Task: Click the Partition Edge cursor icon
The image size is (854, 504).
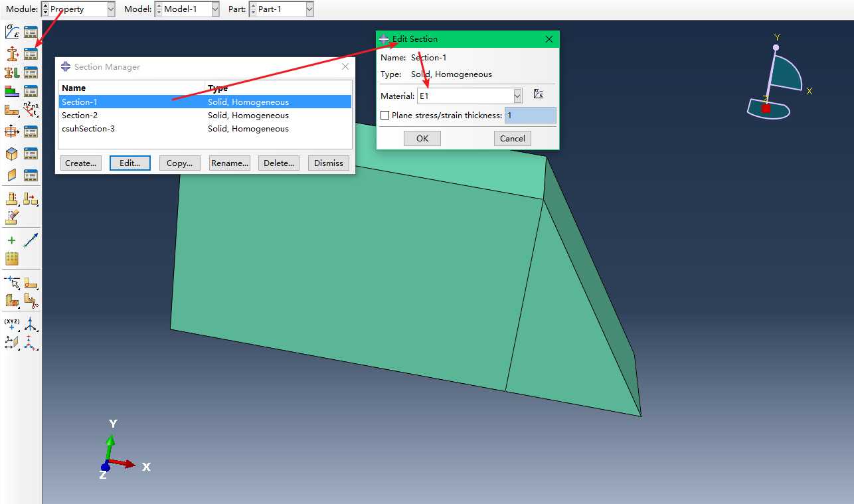Action: (12, 283)
